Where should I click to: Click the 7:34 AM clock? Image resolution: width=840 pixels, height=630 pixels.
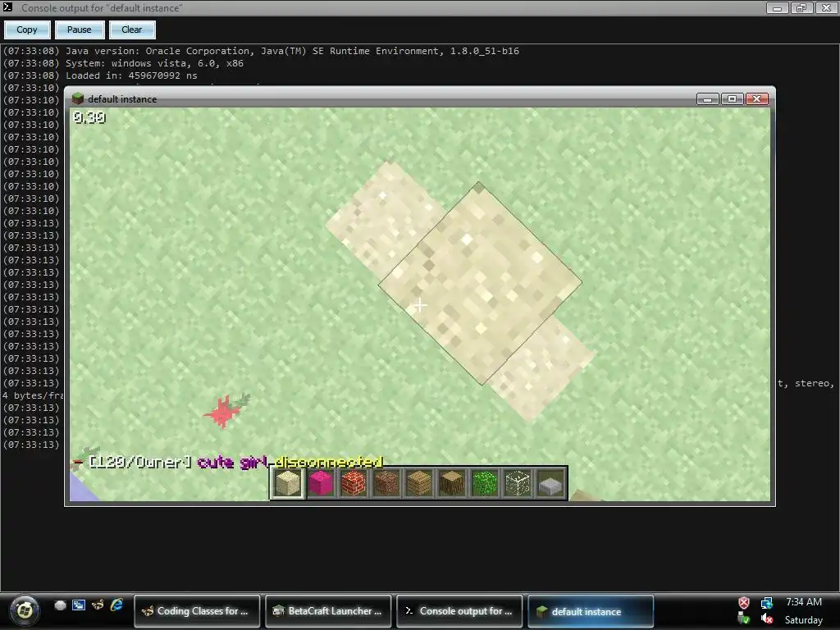click(x=804, y=601)
